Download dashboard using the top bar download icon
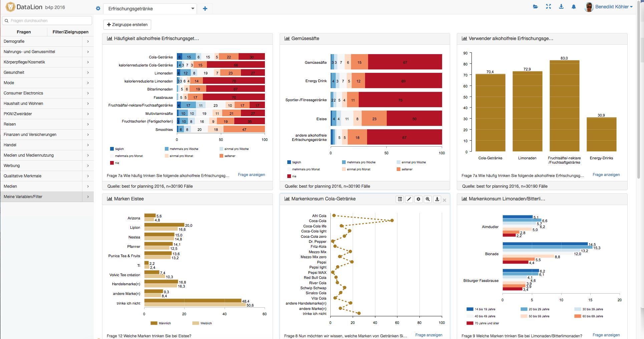 561,7
